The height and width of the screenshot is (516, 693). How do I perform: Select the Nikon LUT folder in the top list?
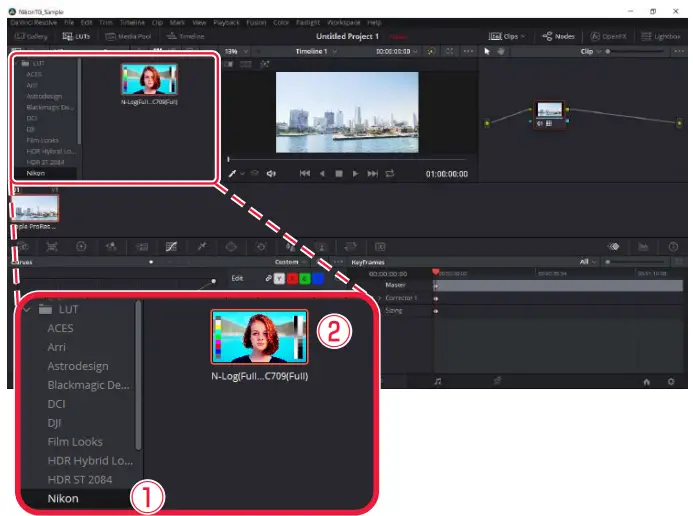tap(36, 173)
